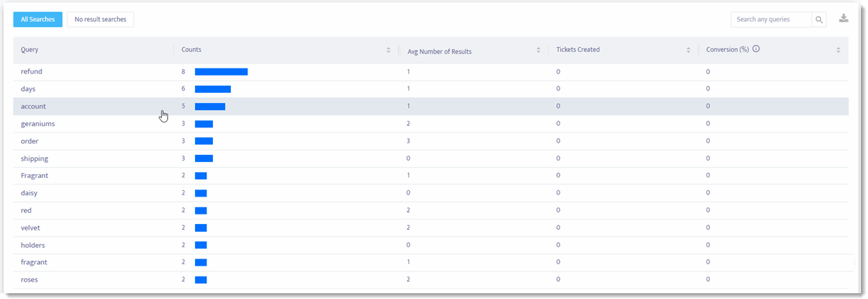Sort by Avg Number of Results arrows
The width and height of the screenshot is (868, 299).
tap(539, 50)
